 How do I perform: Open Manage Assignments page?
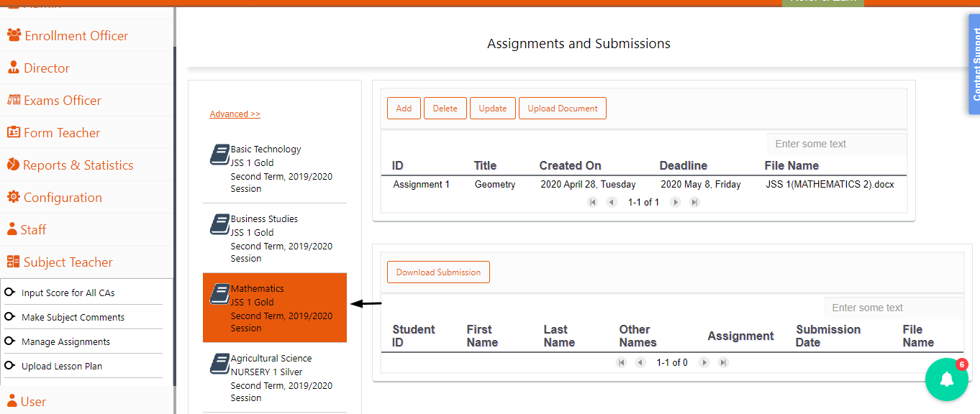pos(65,341)
